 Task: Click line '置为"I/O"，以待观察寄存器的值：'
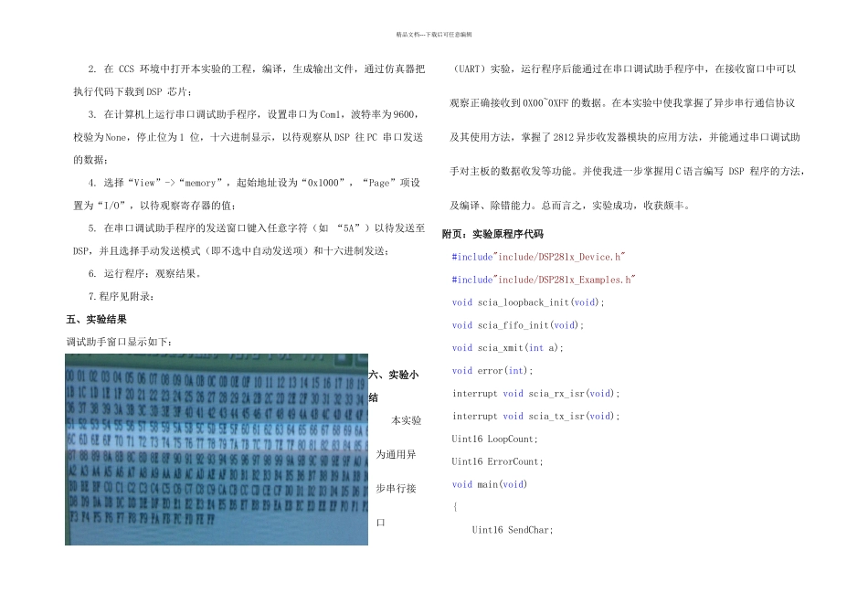click(155, 206)
